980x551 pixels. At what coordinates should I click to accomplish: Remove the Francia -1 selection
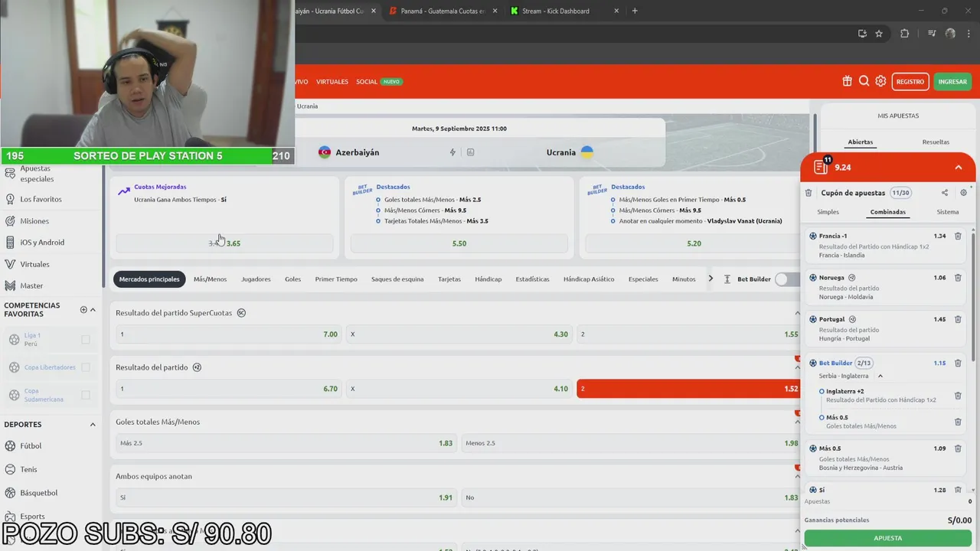pos(958,236)
